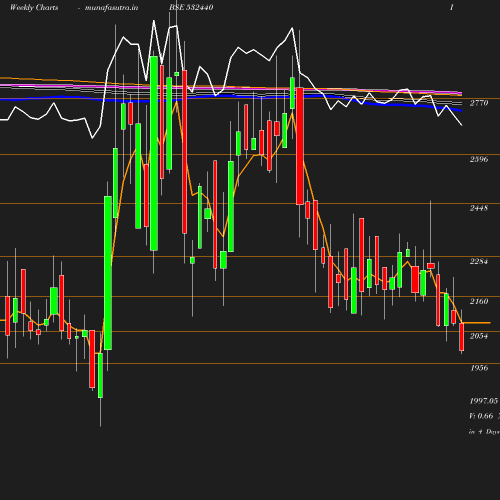
Task: Click the 'V: 0.66' volume value
Action: 481,416
